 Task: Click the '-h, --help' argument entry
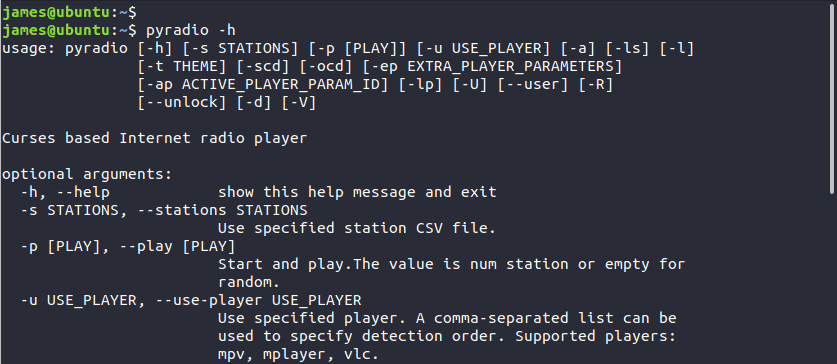click(x=65, y=192)
